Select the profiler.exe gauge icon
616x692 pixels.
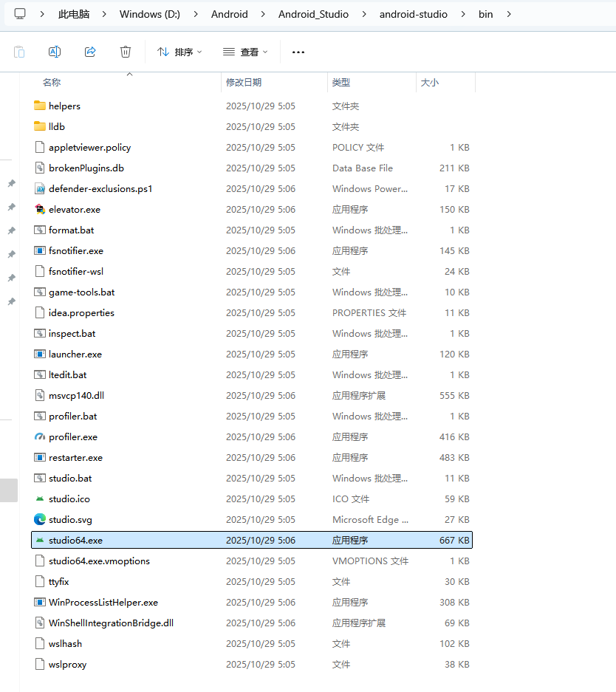[40, 436]
